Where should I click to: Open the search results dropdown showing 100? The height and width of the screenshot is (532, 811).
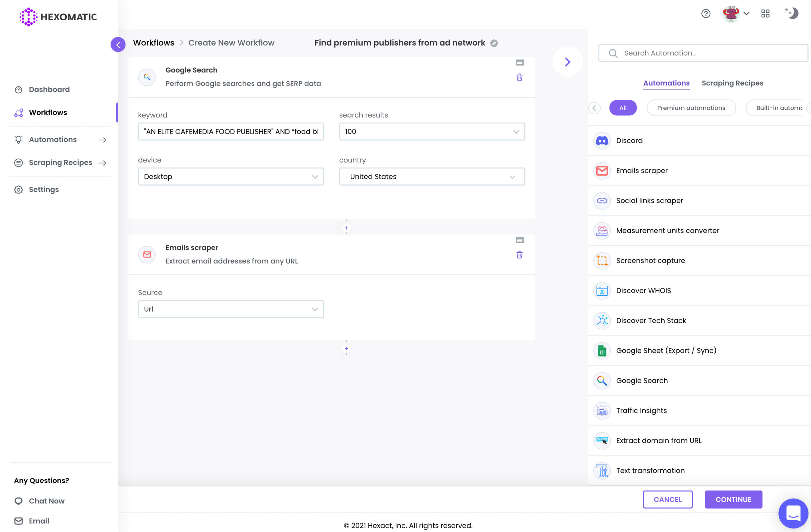click(432, 131)
